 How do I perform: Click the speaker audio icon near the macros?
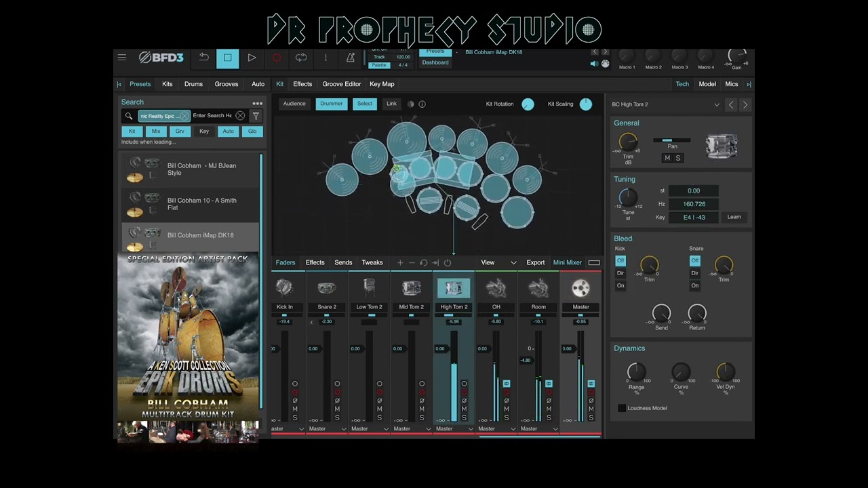click(x=594, y=64)
